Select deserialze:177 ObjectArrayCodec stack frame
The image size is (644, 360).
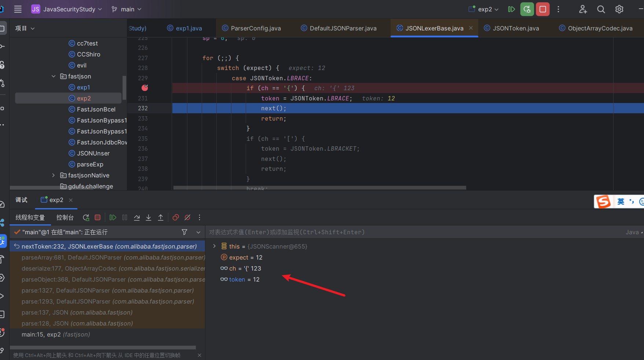coord(107,268)
